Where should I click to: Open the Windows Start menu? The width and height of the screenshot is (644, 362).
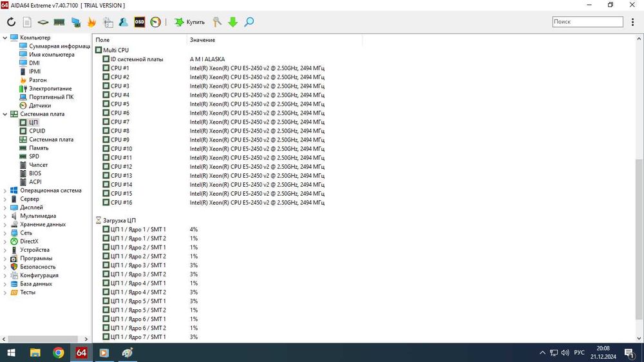[x=12, y=353]
